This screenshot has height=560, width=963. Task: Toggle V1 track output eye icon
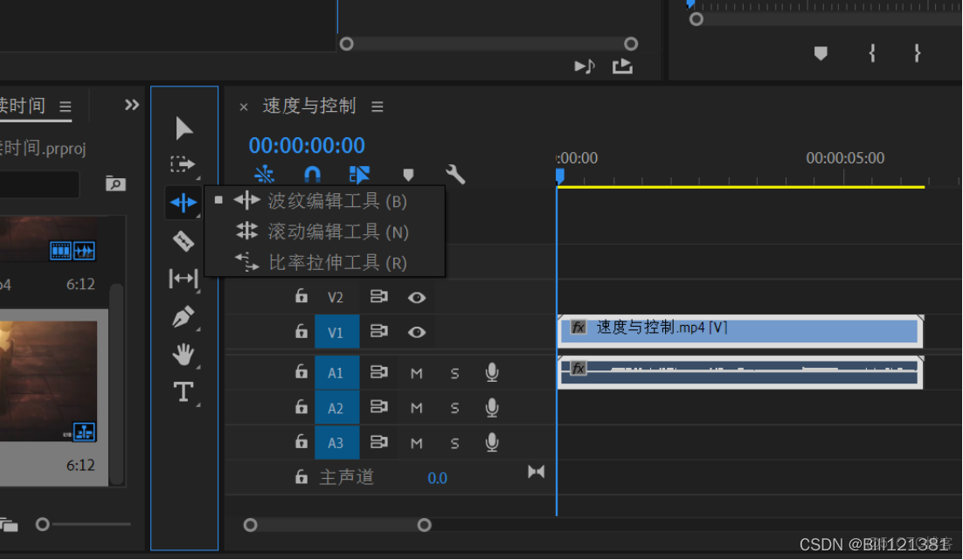click(x=417, y=331)
